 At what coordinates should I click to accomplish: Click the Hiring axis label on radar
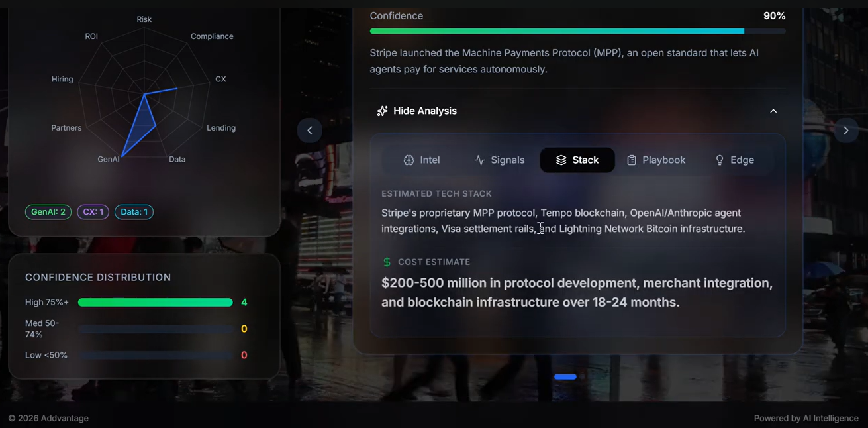62,79
